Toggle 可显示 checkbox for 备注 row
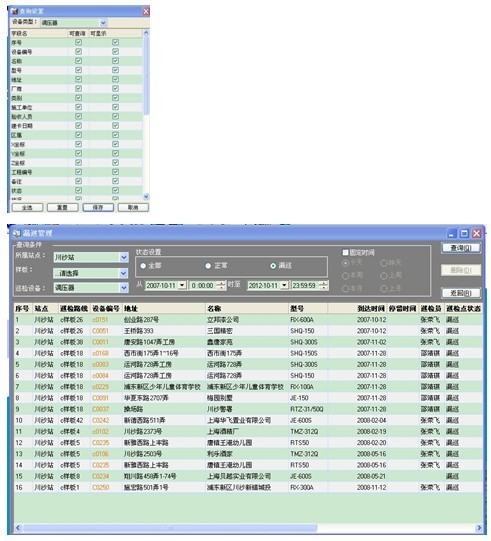The image size is (491, 541). click(x=115, y=181)
